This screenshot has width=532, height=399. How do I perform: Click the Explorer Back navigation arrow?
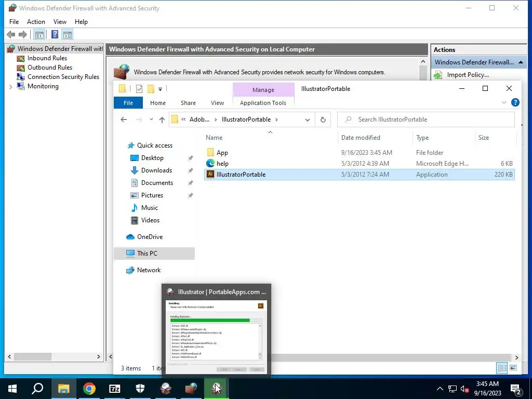[x=124, y=119]
